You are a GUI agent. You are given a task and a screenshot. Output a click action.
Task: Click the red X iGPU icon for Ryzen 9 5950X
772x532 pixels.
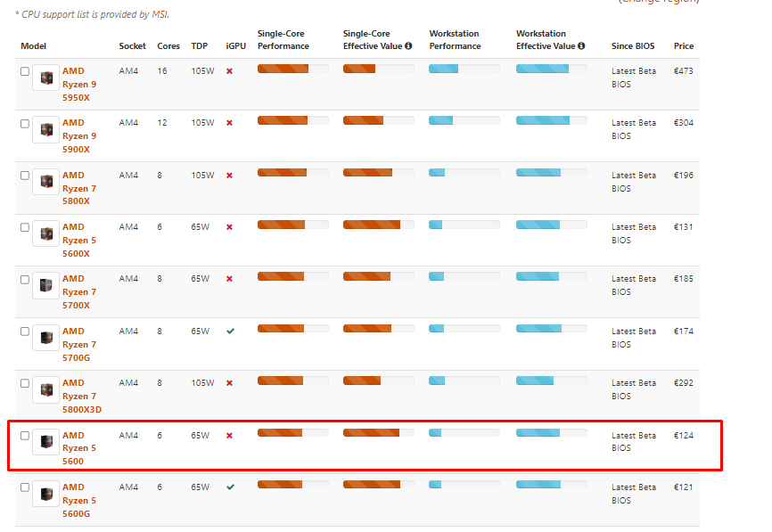(x=229, y=71)
